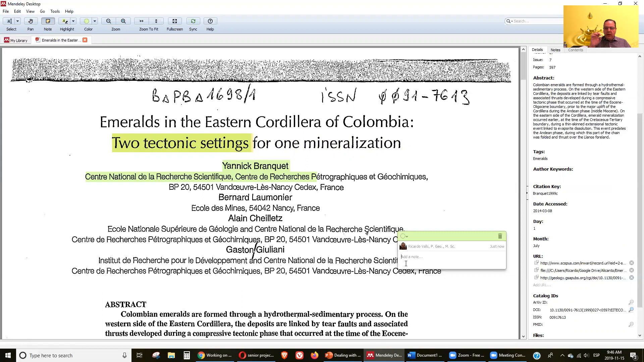644x362 pixels.
Task: Click the Date Accessed 2014-03-08 value
Action: [x=542, y=211]
